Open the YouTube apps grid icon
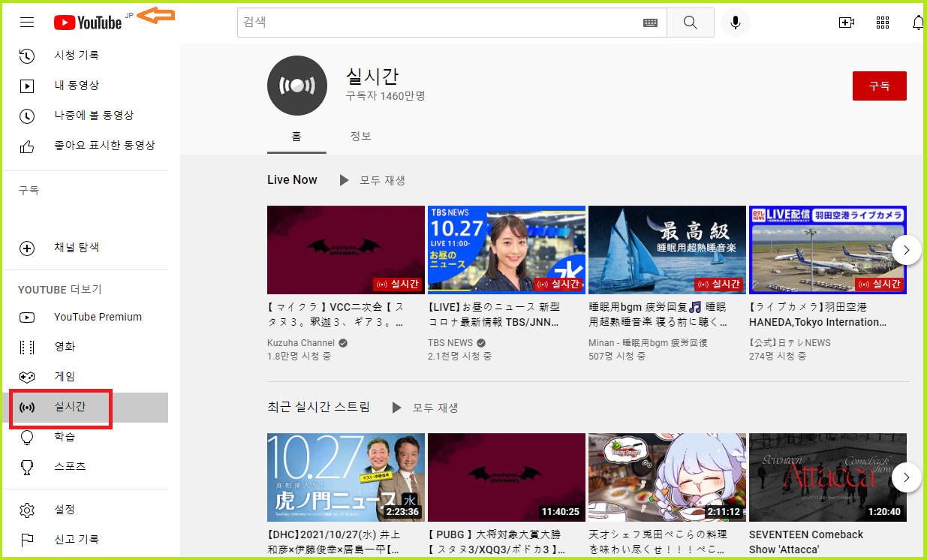Image resolution: width=927 pixels, height=560 pixels. click(x=883, y=23)
